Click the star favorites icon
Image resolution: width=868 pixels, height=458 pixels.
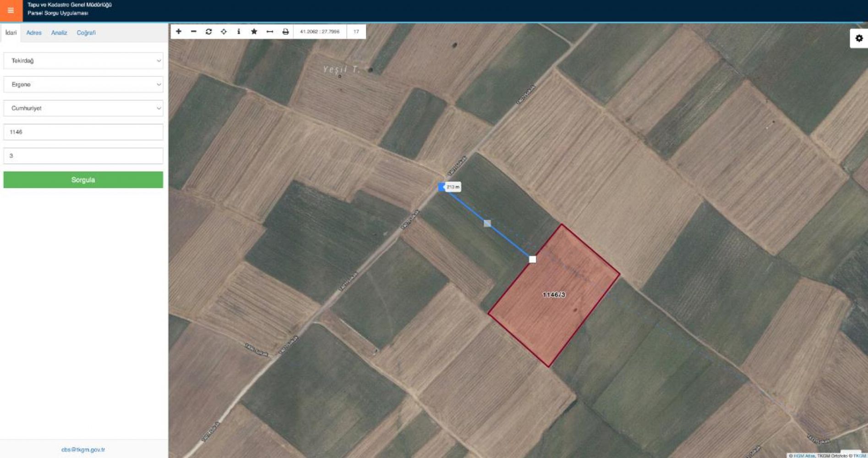click(254, 32)
